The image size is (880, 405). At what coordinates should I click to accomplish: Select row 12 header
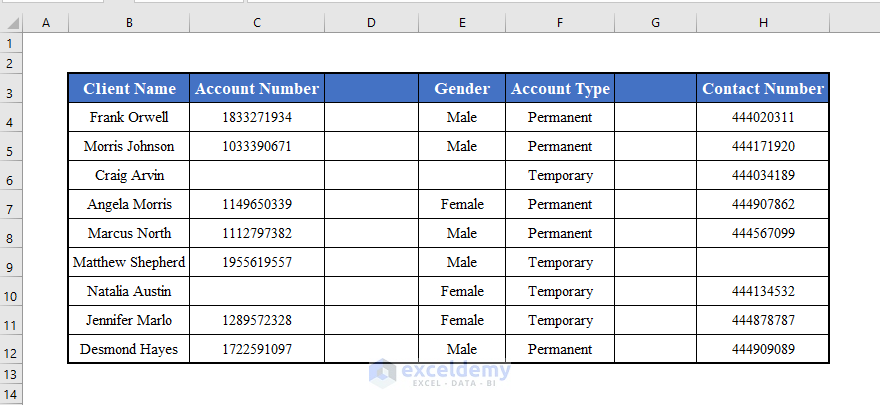(11, 354)
